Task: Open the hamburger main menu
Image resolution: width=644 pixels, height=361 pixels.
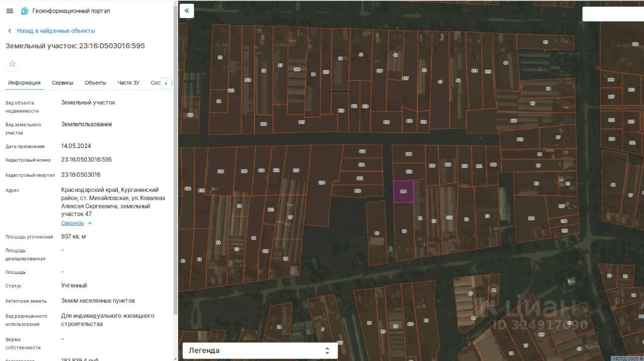Action: coord(10,11)
